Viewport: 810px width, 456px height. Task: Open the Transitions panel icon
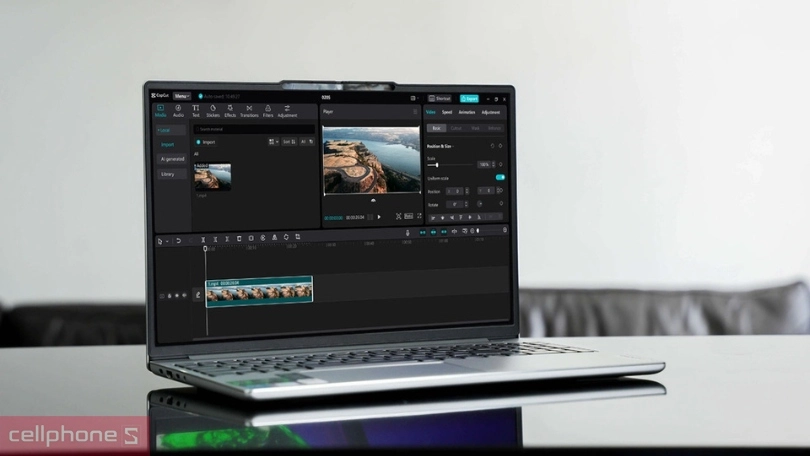click(249, 110)
